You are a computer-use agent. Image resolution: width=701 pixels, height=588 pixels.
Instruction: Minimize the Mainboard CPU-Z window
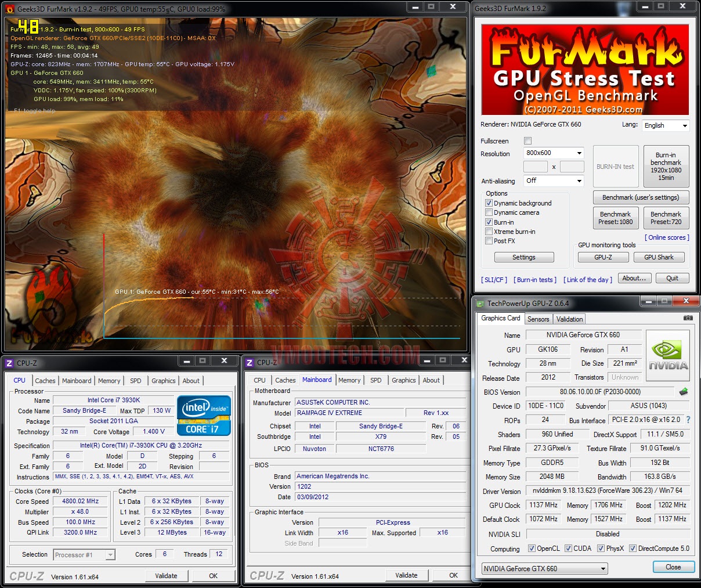427,360
